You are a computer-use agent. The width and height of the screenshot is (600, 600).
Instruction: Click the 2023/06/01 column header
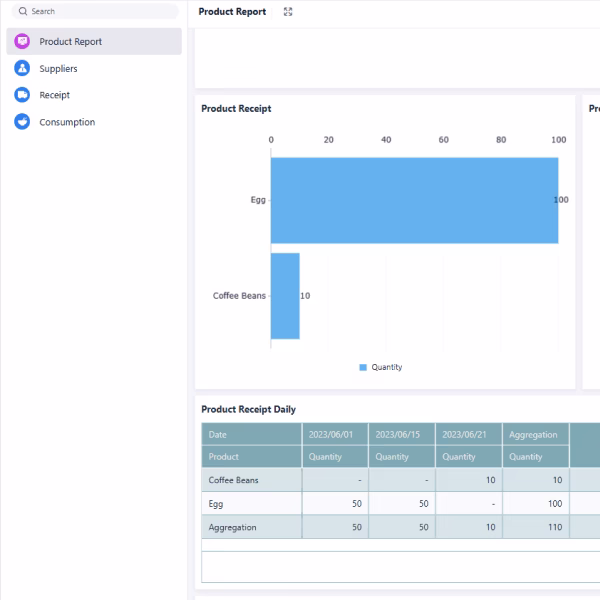[335, 435]
